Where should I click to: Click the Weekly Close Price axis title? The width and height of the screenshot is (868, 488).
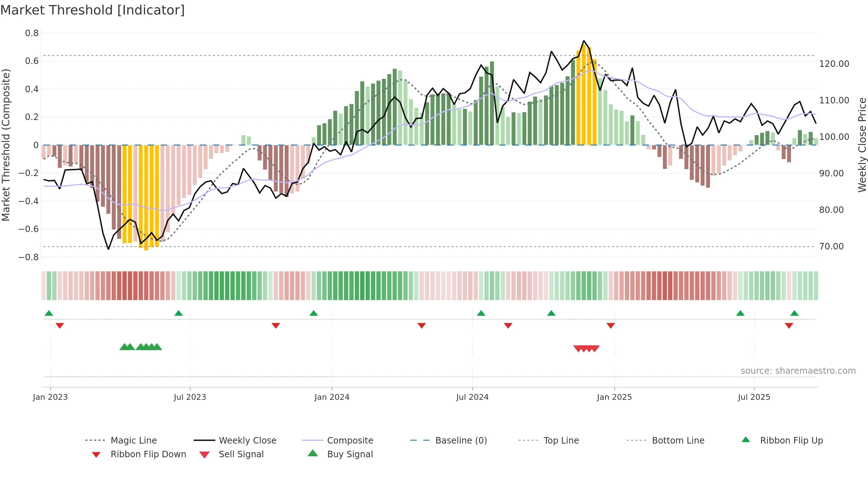pyautogui.click(x=862, y=145)
